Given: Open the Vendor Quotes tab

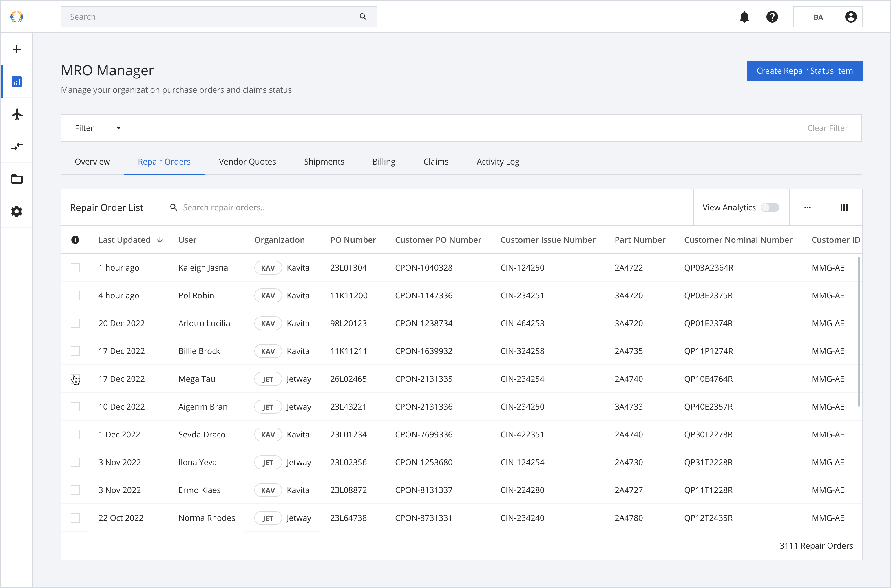Looking at the screenshot, I should pos(247,162).
